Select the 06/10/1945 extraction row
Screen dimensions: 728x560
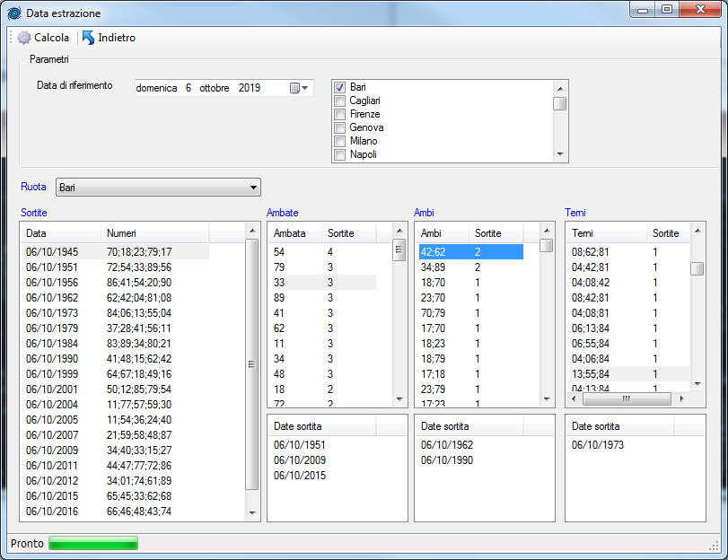coord(116,252)
